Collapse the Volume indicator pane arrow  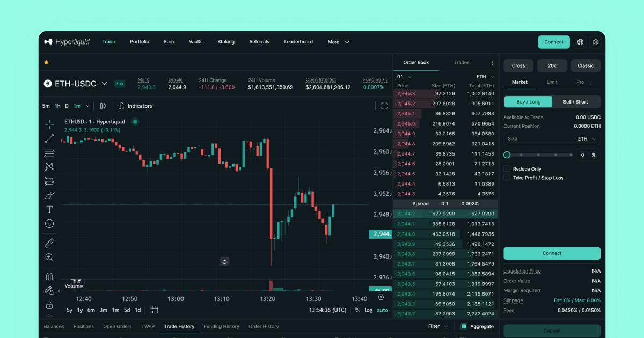point(58,291)
